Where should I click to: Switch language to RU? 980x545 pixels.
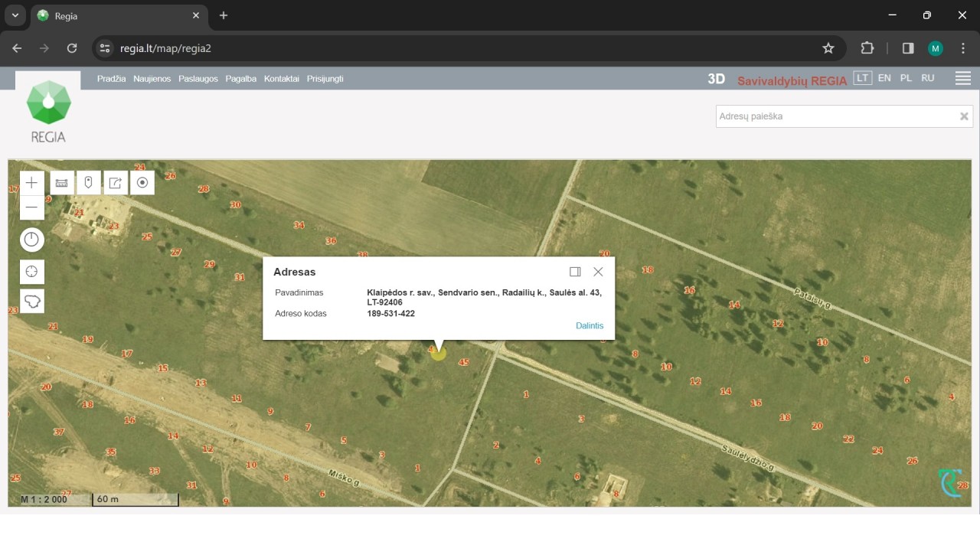coord(928,78)
